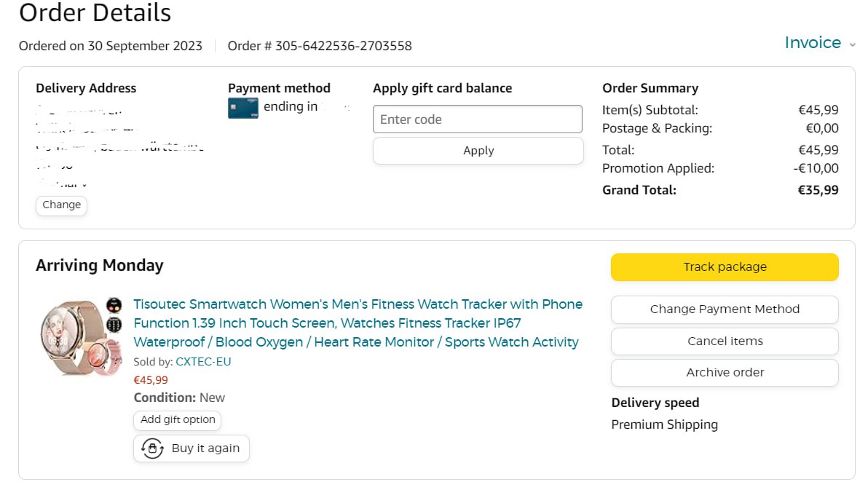This screenshot has width=868, height=490.
Task: Click the payment card icon
Action: (242, 108)
